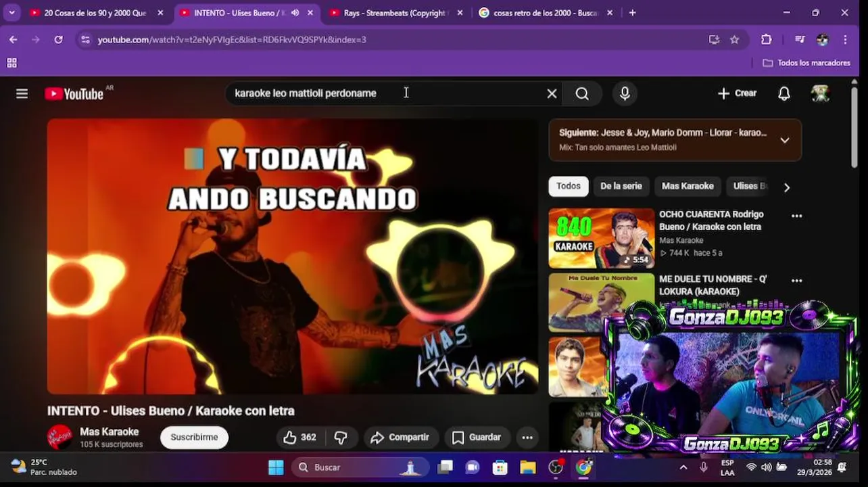The image size is (868, 487).
Task: Open File Explorer from the taskbar
Action: click(527, 467)
